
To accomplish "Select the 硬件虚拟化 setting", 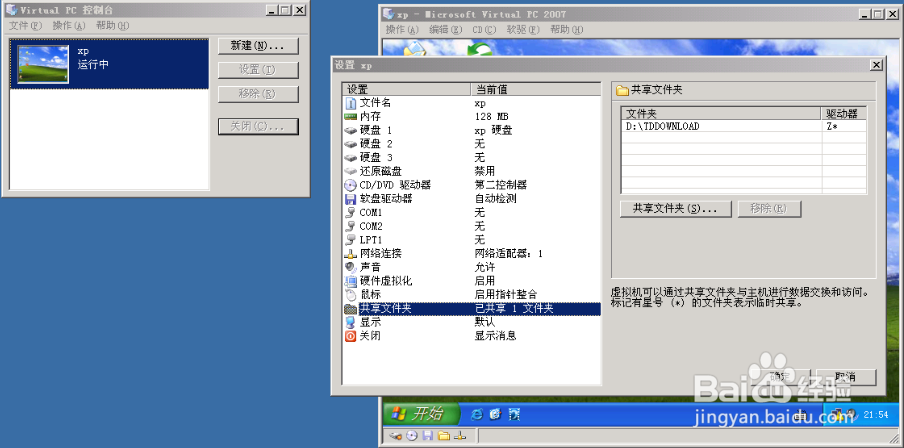I will click(x=472, y=281).
